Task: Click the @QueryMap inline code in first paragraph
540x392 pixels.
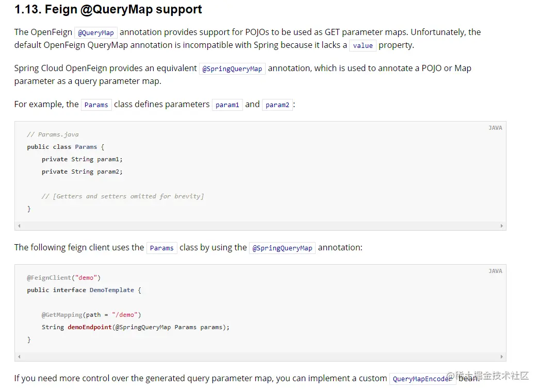Action: coord(96,32)
